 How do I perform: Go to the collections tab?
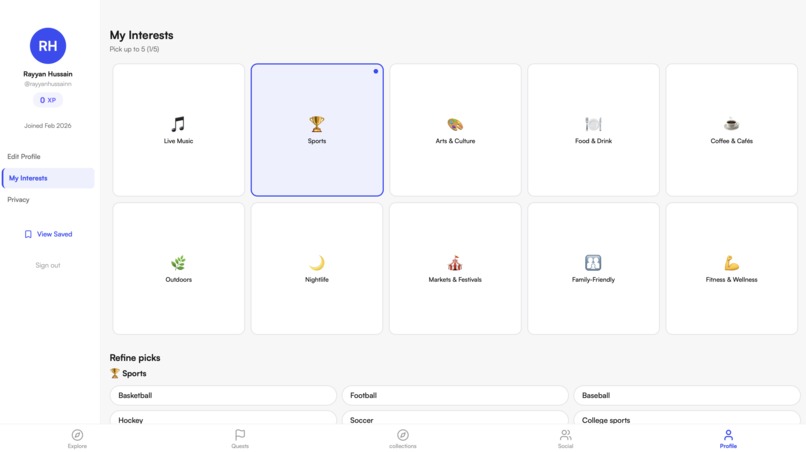tap(402, 439)
